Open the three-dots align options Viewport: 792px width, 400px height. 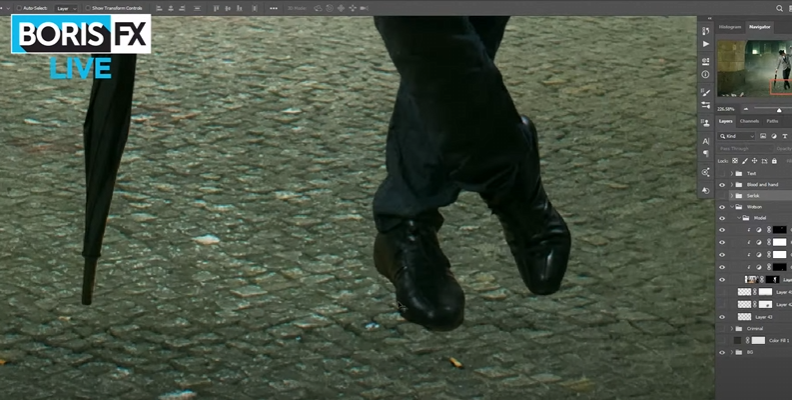coord(273,8)
